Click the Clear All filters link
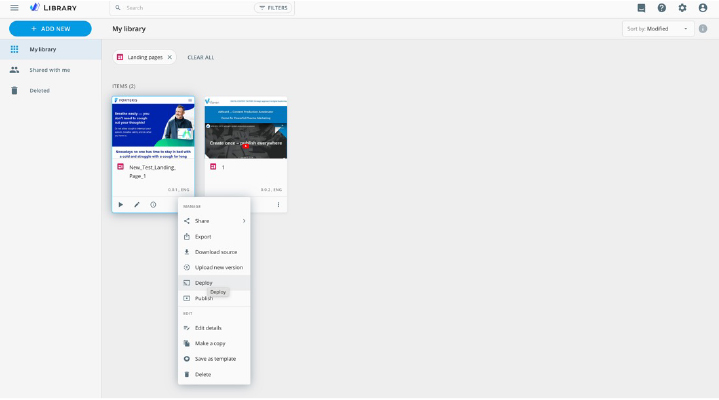Viewport: 719px width, 400px height. pos(201,57)
